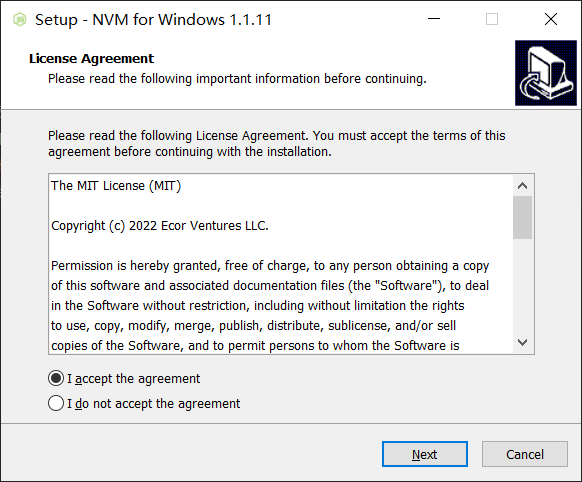Click the NVM app icon in title bar
Viewport: 582px width, 482px height.
pos(20,19)
